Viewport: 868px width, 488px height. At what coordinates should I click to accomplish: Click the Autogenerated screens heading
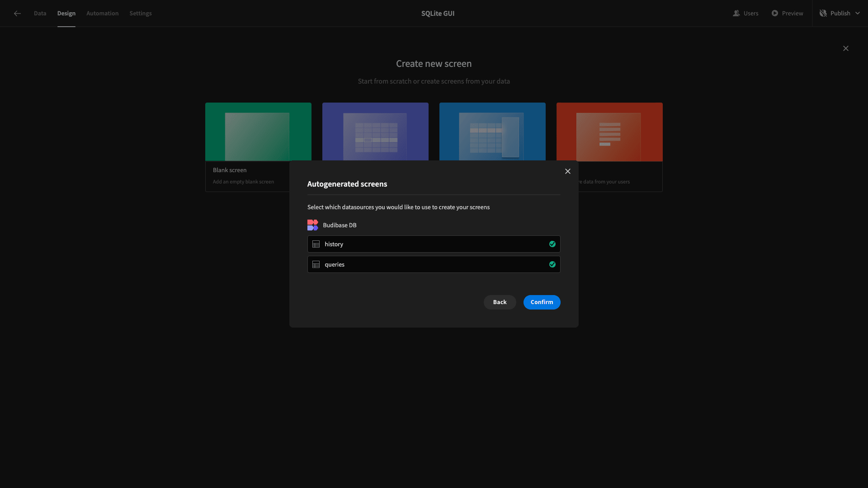click(347, 184)
